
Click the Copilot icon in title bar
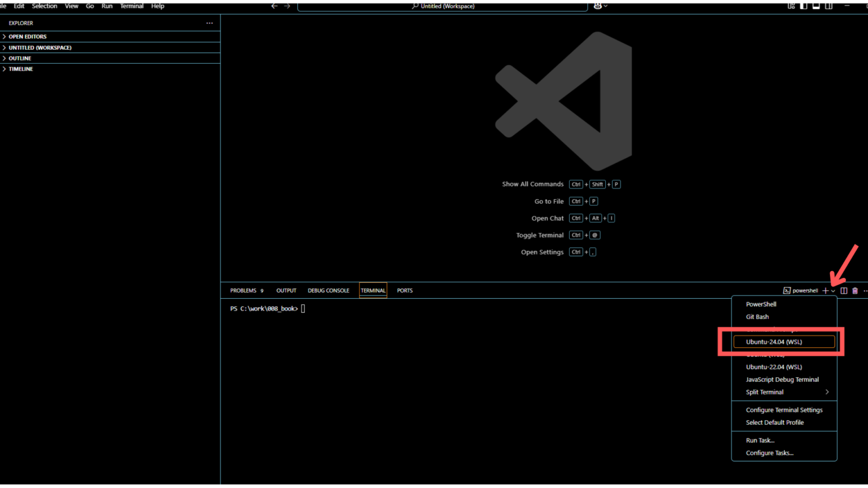click(x=597, y=6)
